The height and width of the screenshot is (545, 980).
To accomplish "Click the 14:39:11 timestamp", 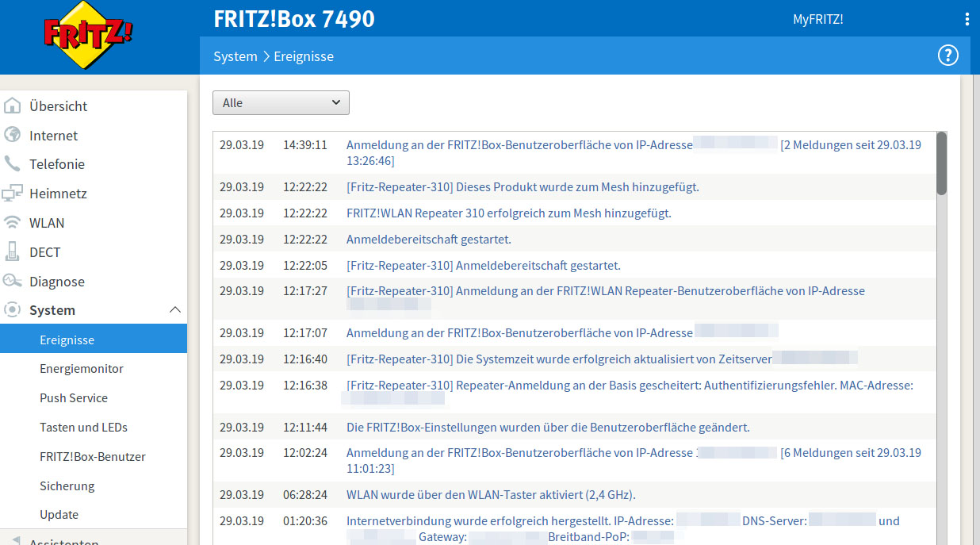I will click(305, 145).
